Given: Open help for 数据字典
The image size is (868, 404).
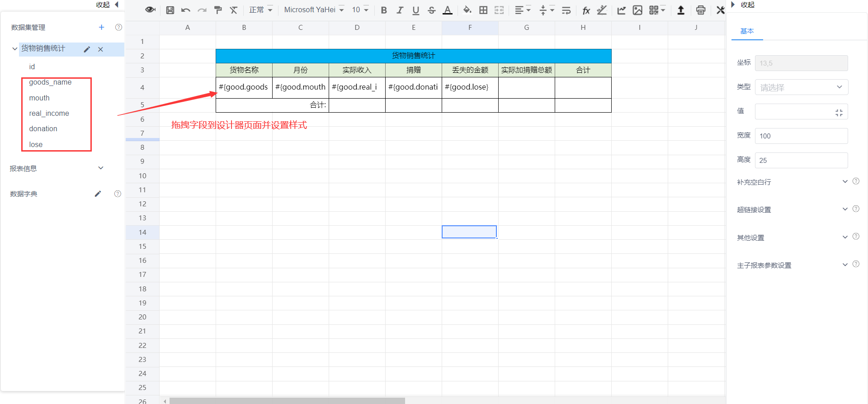Looking at the screenshot, I should pos(118,194).
